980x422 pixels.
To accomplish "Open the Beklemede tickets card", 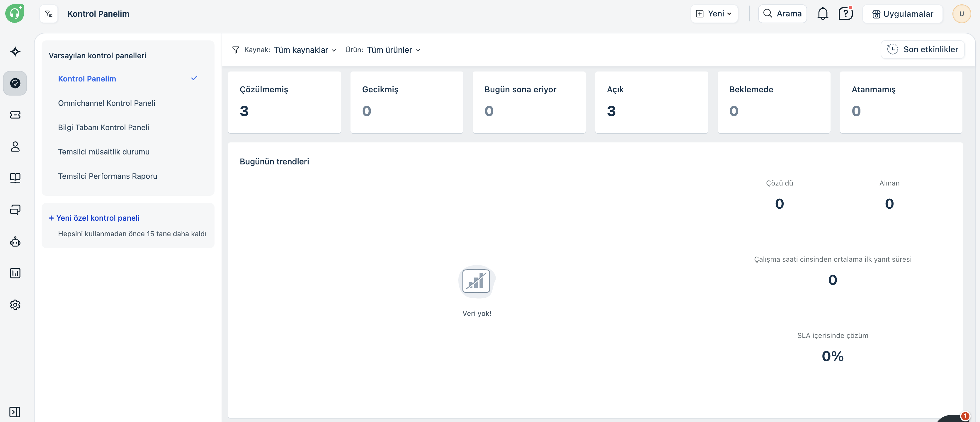I will click(774, 102).
